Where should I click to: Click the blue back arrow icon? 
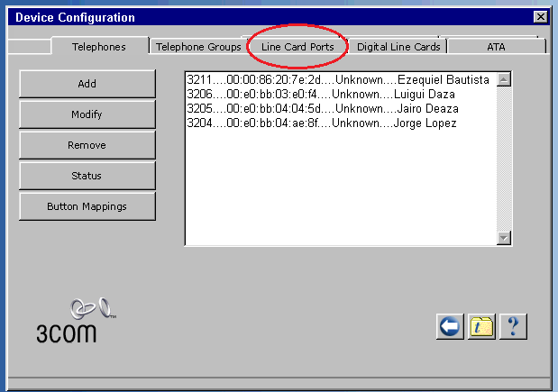click(451, 326)
